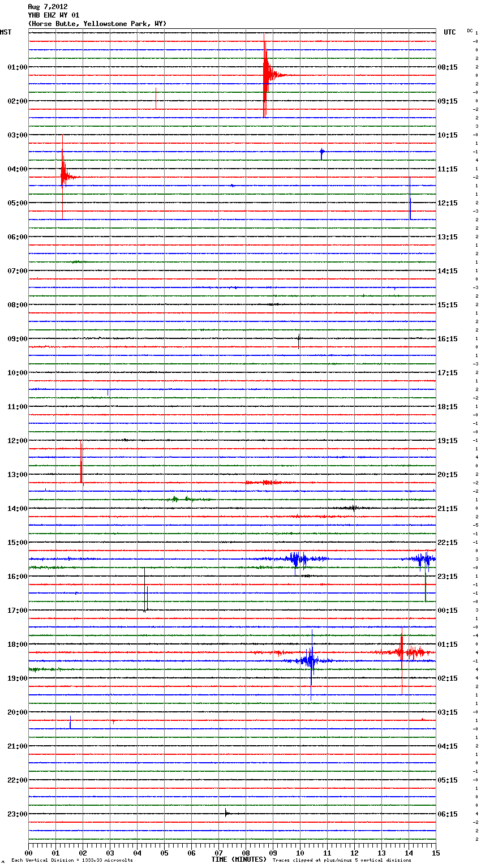The image size is (481, 868).
Task: Select the 19:00 MST time label
Action: point(18,678)
